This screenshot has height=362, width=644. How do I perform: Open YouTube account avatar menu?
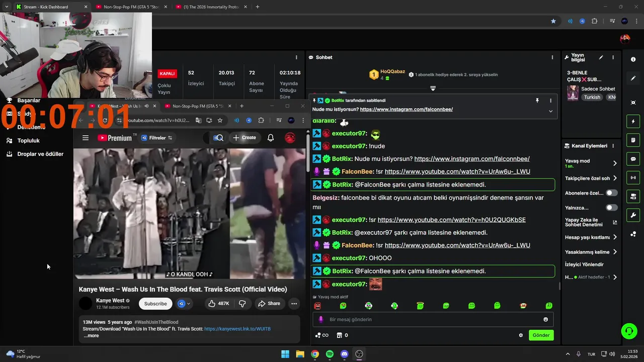pyautogui.click(x=290, y=138)
